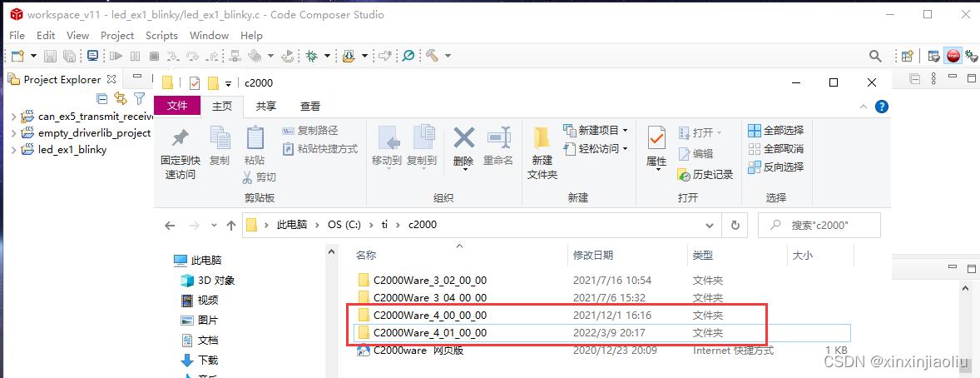The image size is (980, 378).
Task: Click the Debug bug icon in CCS toolbar
Action: point(311,56)
